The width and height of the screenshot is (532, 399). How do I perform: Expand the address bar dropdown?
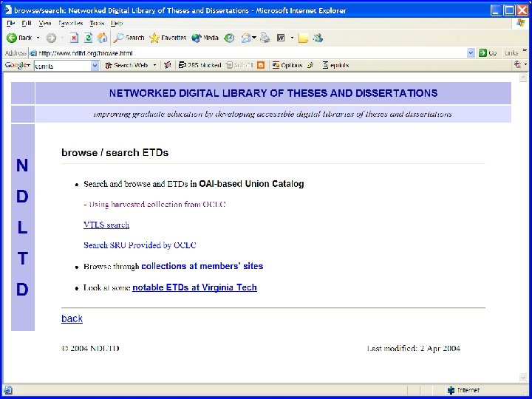pyautogui.click(x=471, y=53)
